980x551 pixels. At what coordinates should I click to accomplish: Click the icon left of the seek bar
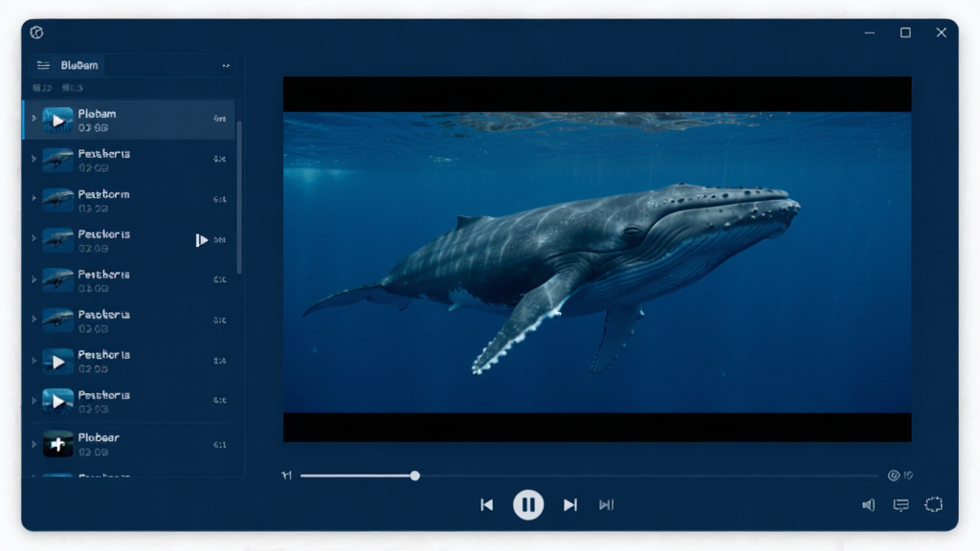coord(287,476)
